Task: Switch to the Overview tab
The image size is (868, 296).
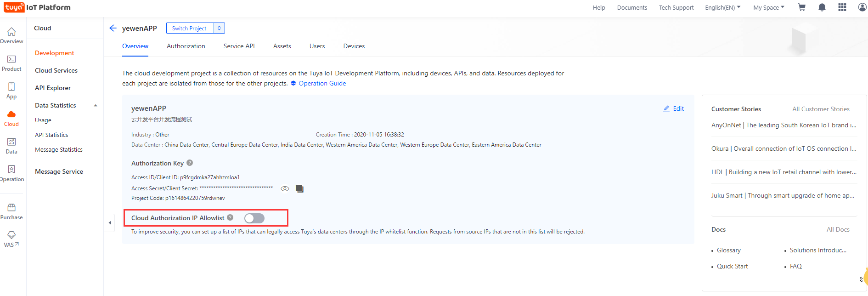Action: coord(135,46)
